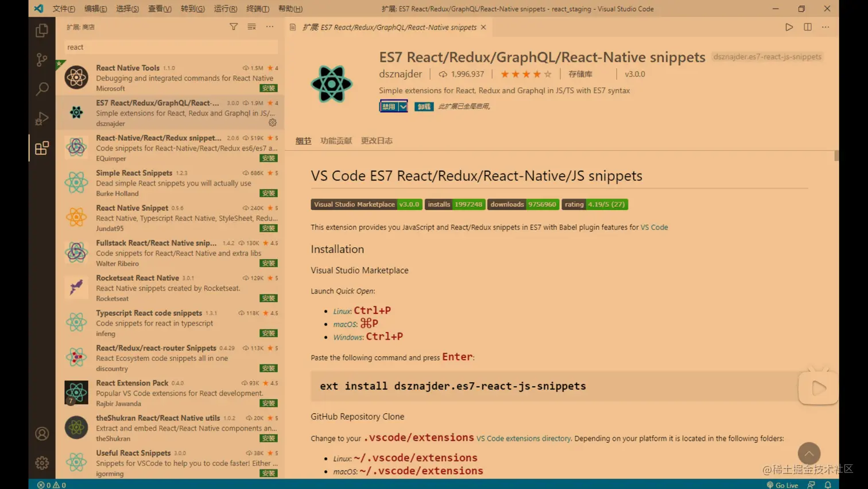868x489 pixels.
Task: Click the star rating of the extension
Action: [x=526, y=74]
